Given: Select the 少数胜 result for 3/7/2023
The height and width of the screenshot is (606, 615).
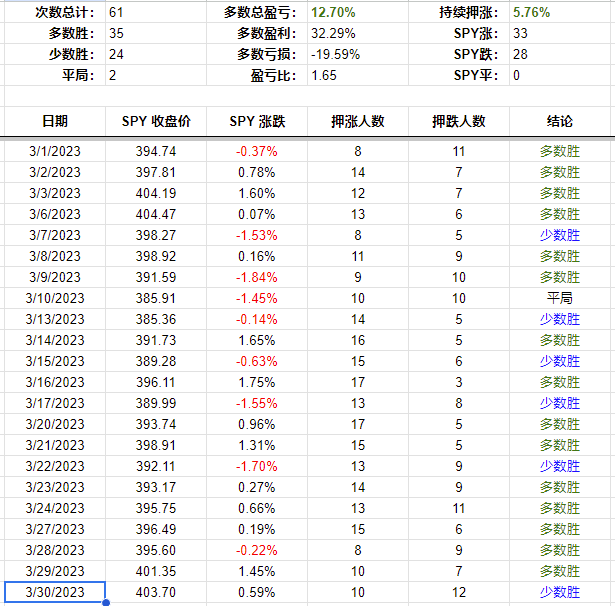Looking at the screenshot, I should point(560,235).
